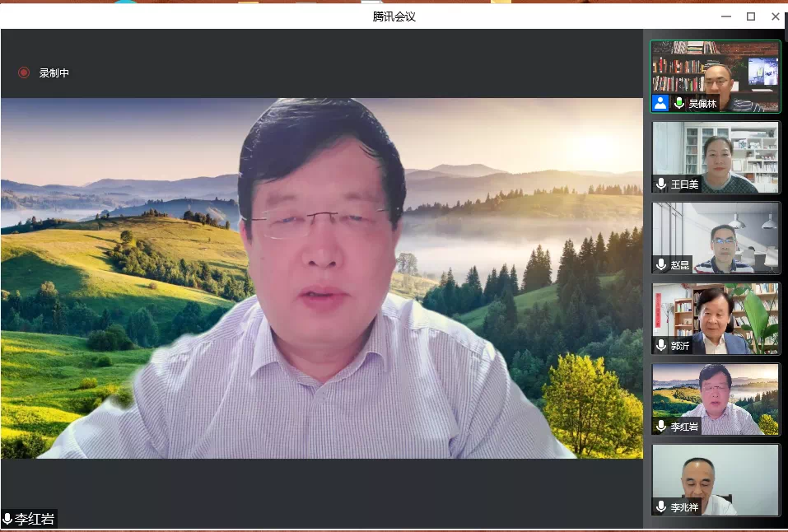788x532 pixels.
Task: Click the blue host icon on 吴佩林's tile
Action: point(660,103)
